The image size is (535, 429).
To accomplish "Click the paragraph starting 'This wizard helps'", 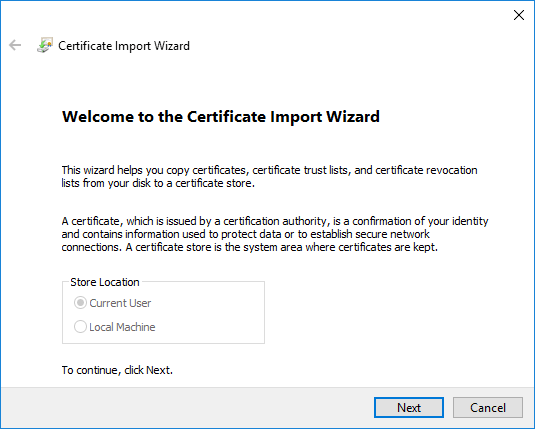I will (270, 176).
